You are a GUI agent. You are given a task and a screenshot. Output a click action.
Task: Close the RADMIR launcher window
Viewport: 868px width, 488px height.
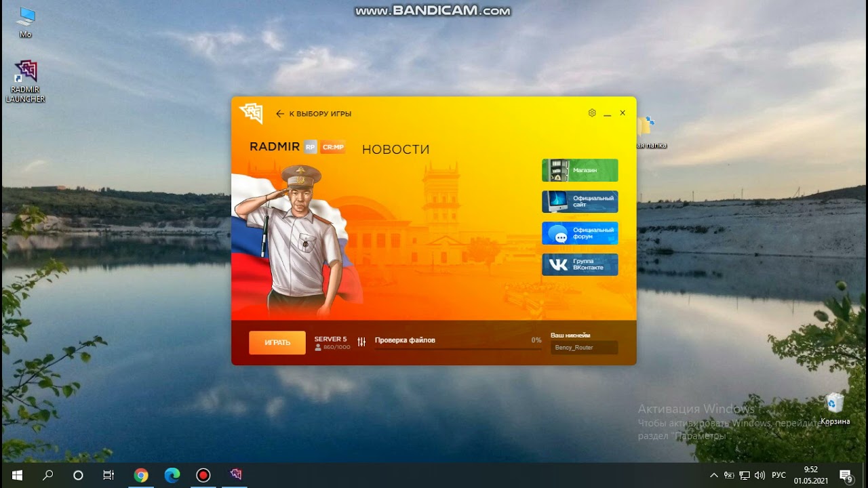[623, 113]
